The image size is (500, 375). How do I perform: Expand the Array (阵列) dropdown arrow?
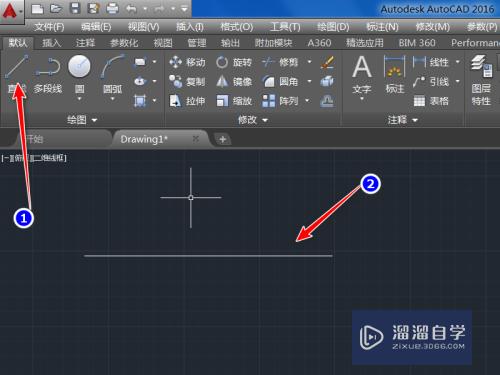(x=307, y=101)
